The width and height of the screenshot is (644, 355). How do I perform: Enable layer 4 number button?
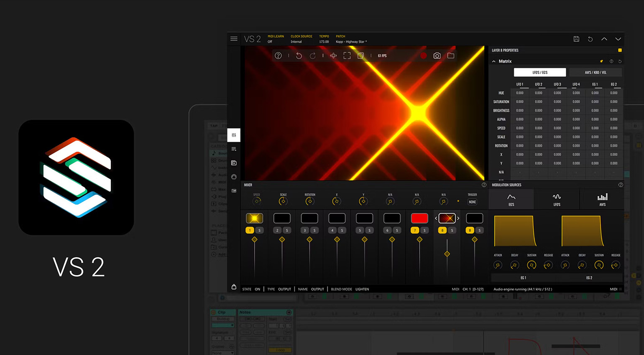(332, 230)
